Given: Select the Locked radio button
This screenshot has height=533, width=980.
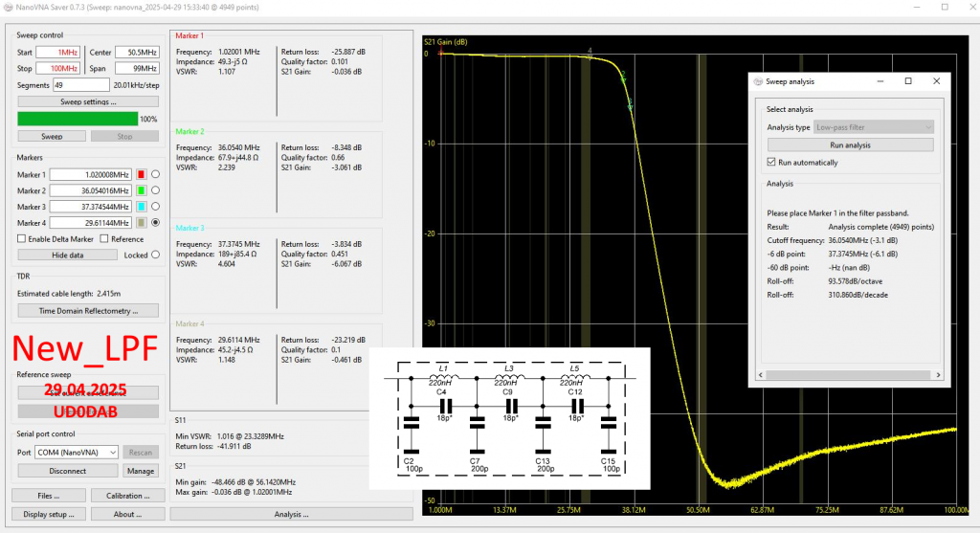Looking at the screenshot, I should coord(156,255).
